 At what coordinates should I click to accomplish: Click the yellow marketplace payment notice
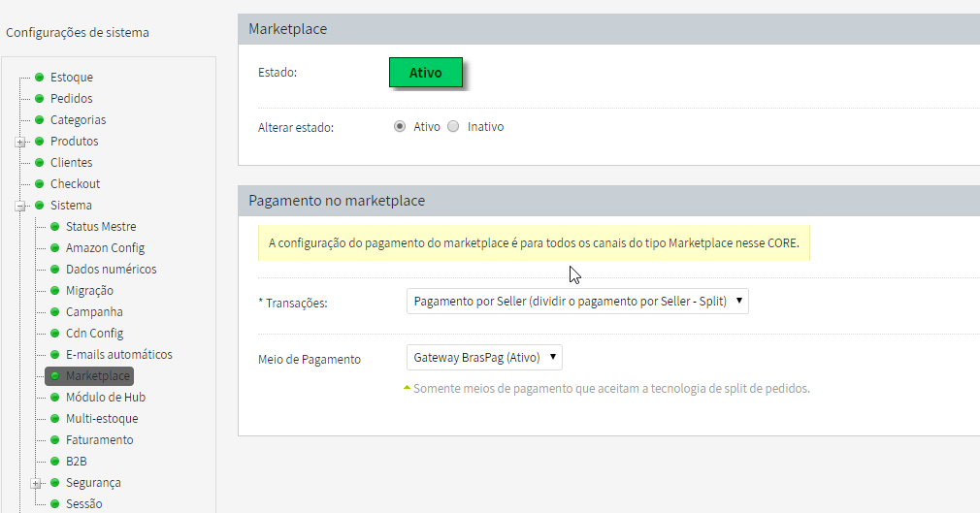(534, 243)
